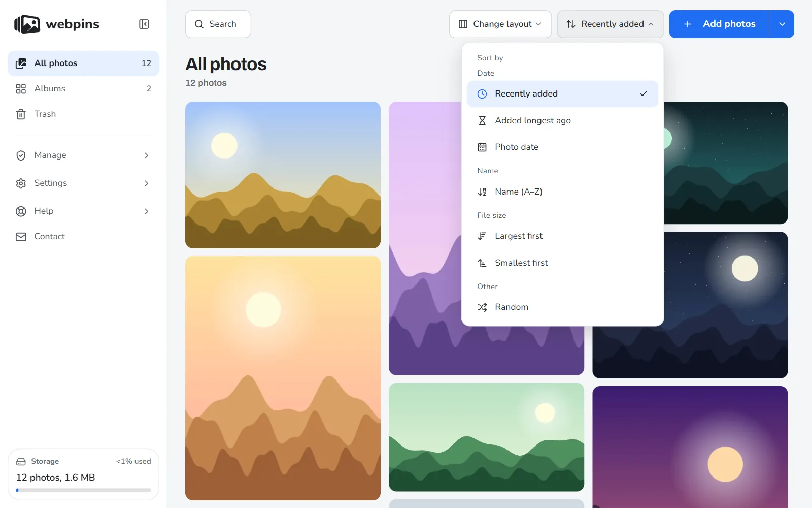Choose Photo date sorting

pyautogui.click(x=562, y=147)
